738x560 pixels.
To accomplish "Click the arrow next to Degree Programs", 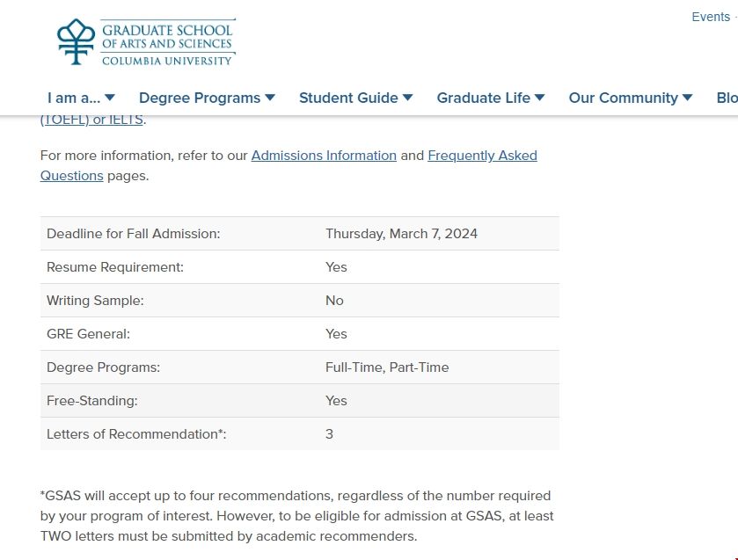I will pyautogui.click(x=270, y=98).
